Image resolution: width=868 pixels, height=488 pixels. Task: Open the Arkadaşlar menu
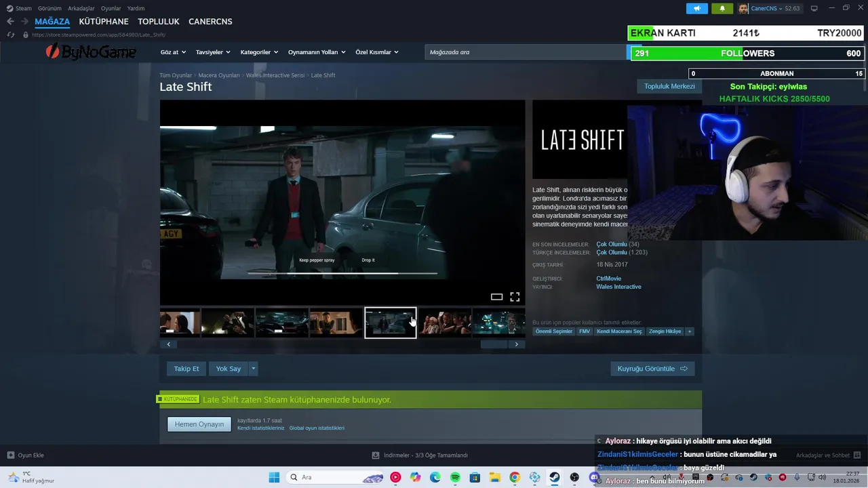coord(81,8)
